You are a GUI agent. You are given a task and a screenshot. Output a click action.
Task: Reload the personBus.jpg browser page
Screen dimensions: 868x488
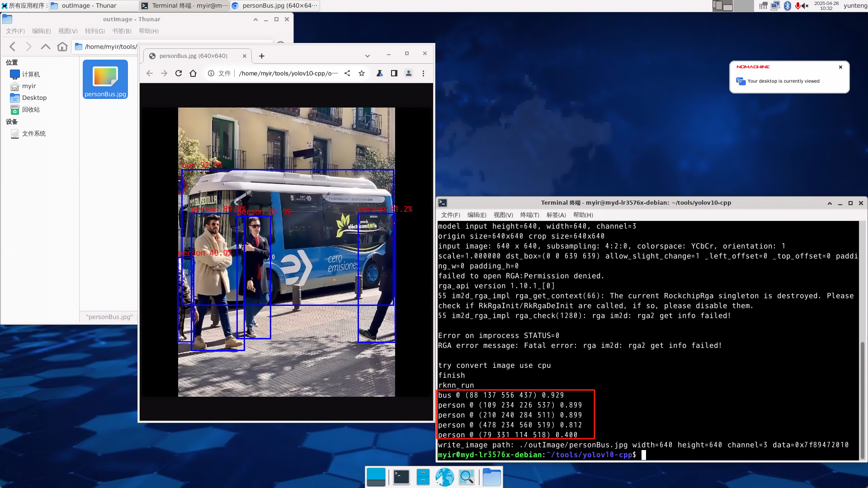179,73
